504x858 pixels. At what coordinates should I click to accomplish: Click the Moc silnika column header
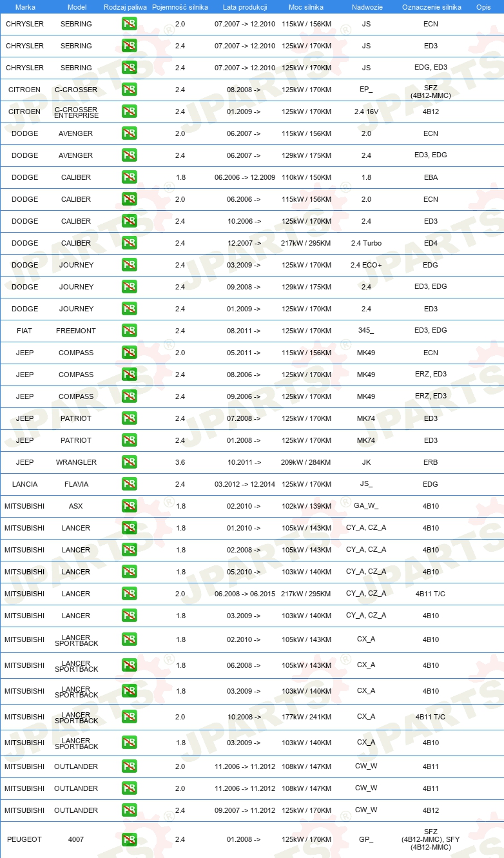(306, 7)
